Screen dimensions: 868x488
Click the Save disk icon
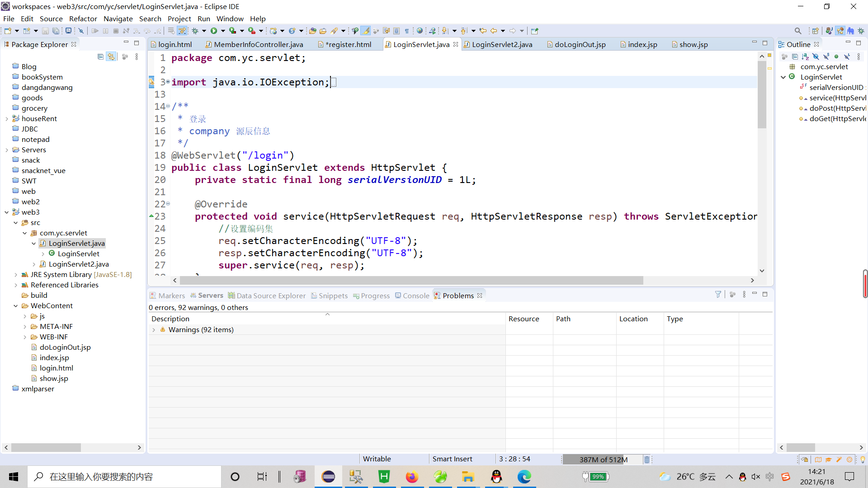pos(45,31)
